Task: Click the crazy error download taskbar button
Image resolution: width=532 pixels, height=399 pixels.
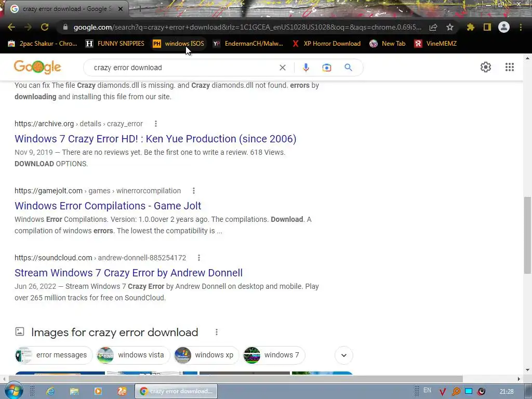Action: click(176, 391)
